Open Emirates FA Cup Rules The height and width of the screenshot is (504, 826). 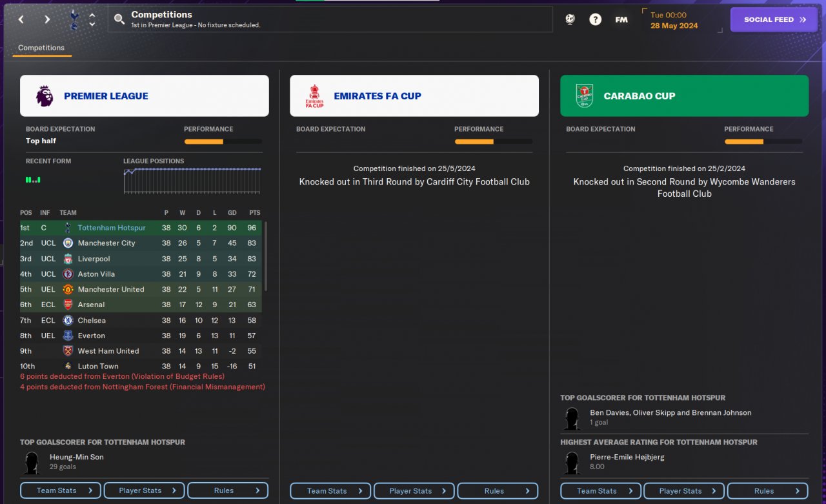pos(498,491)
